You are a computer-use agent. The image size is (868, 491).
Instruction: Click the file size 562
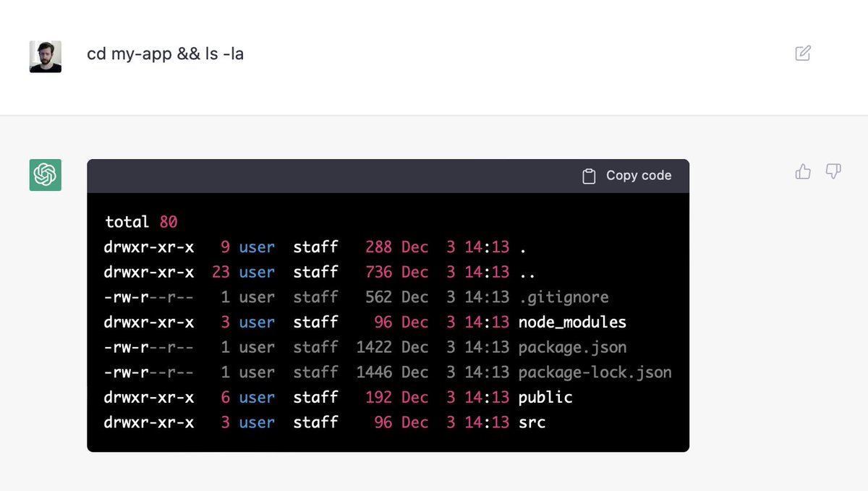point(378,297)
